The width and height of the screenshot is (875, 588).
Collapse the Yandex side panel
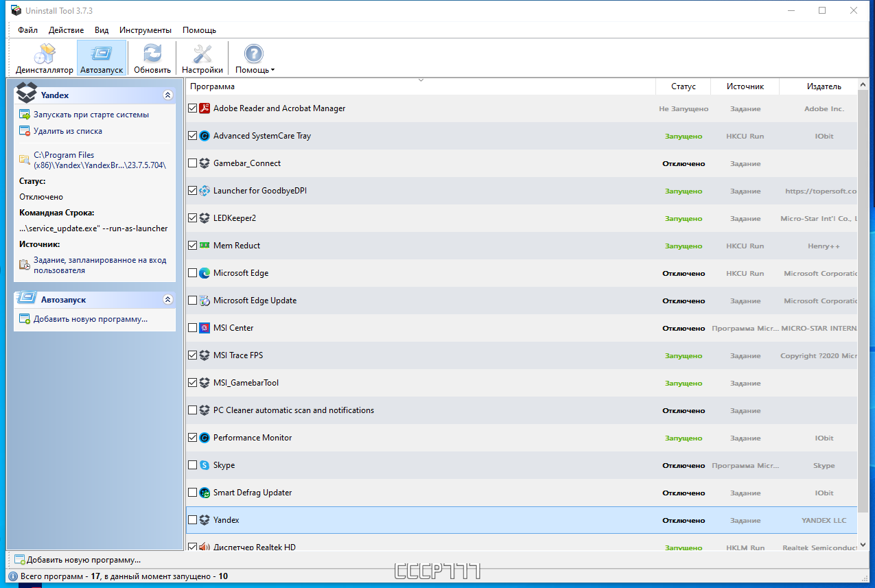pos(167,95)
